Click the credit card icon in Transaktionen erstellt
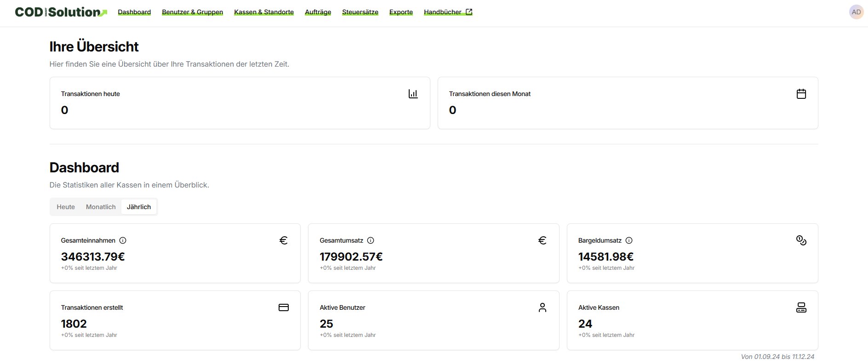This screenshot has height=364, width=868. (x=283, y=307)
